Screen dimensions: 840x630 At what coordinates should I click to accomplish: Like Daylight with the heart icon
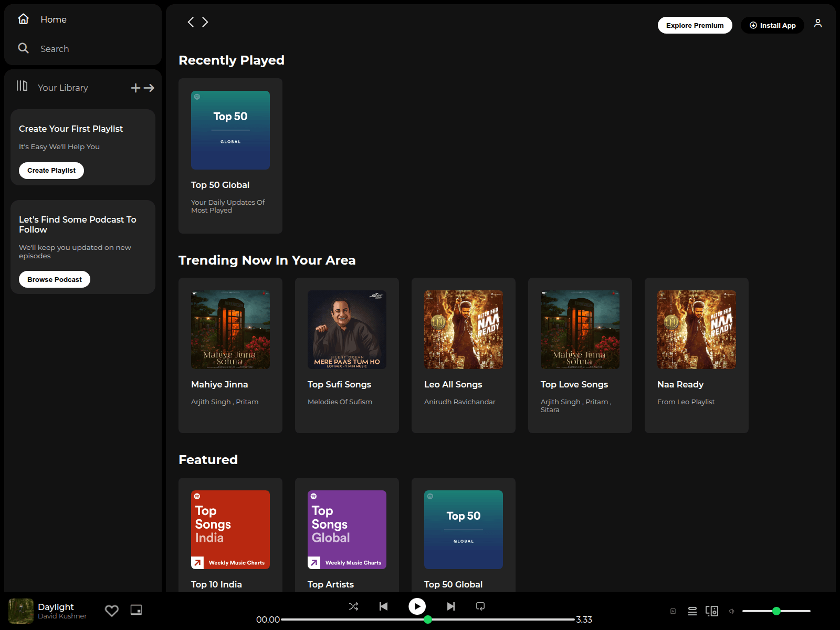point(112,611)
